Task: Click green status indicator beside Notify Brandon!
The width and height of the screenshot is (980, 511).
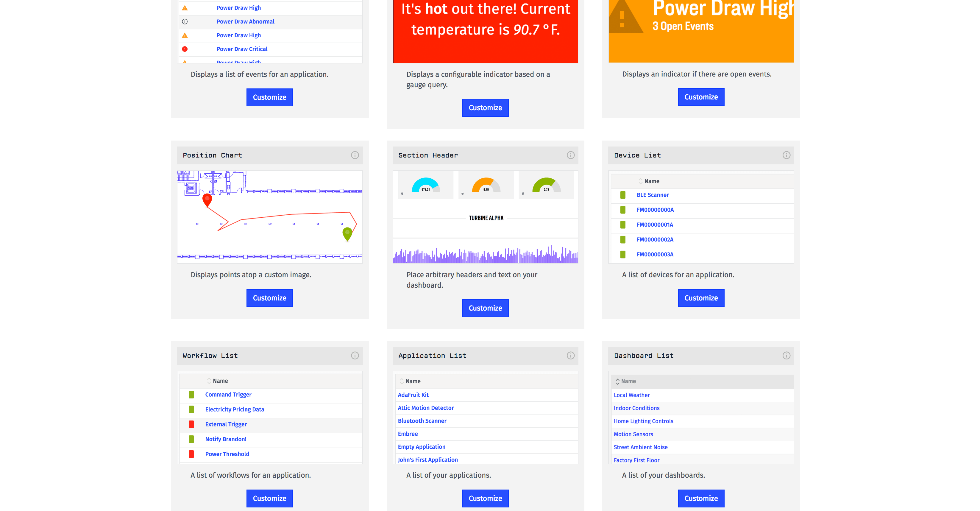Action: pos(191,439)
